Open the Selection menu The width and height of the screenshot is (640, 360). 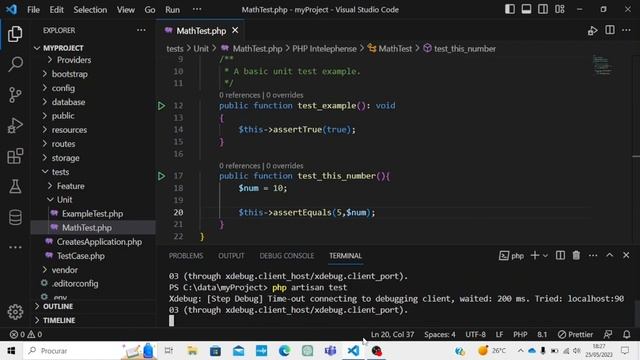pos(90,9)
